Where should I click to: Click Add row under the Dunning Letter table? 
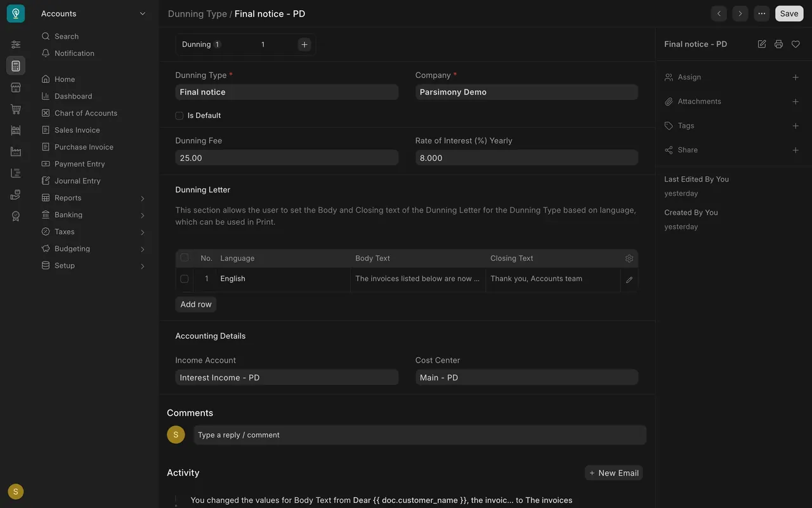tap(196, 304)
